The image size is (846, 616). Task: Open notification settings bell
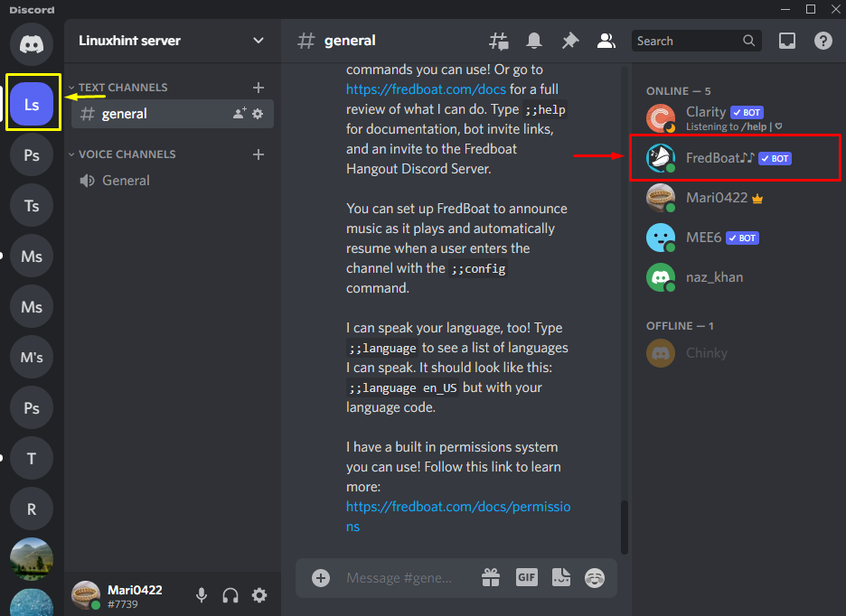point(534,41)
